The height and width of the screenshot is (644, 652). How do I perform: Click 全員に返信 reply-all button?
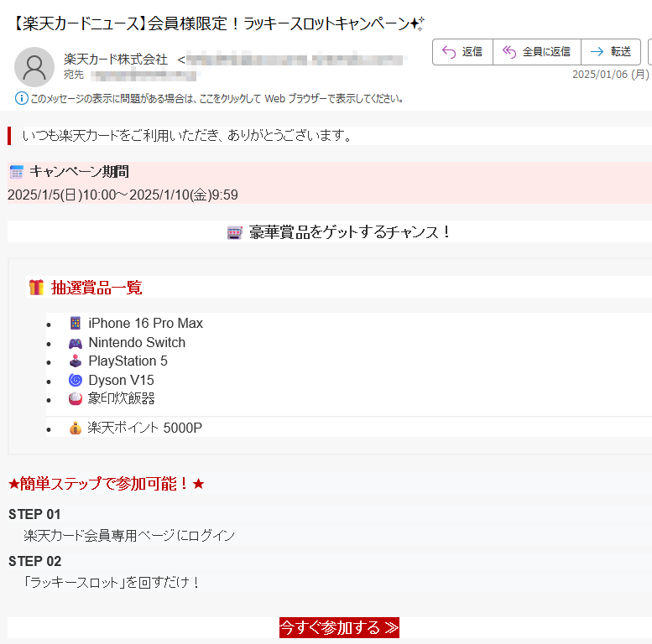point(537,52)
